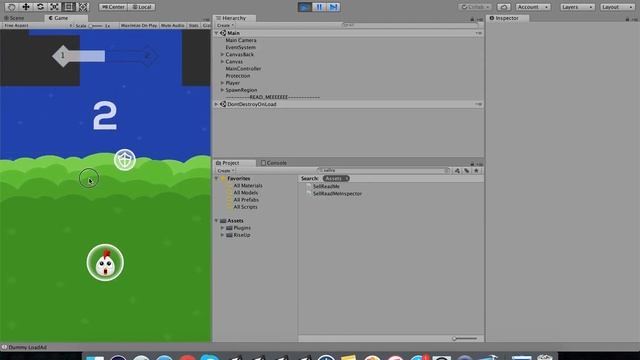
Task: Select the Rotate tool
Action: point(40,7)
